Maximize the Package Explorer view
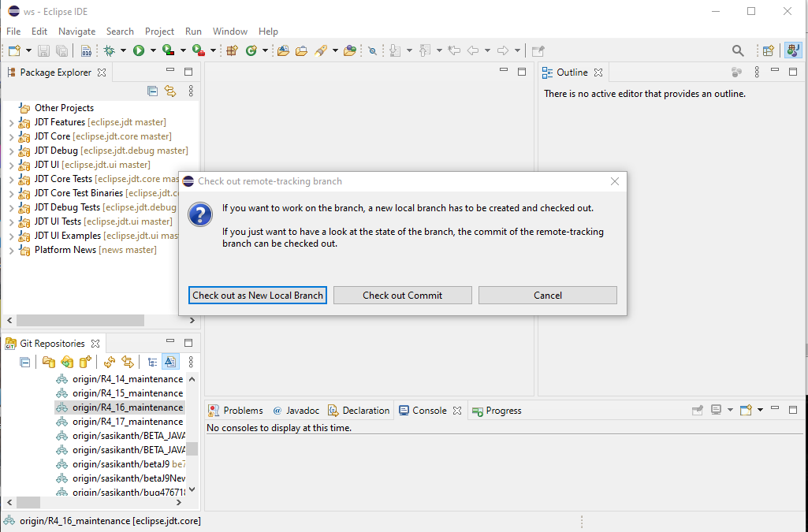 point(188,72)
